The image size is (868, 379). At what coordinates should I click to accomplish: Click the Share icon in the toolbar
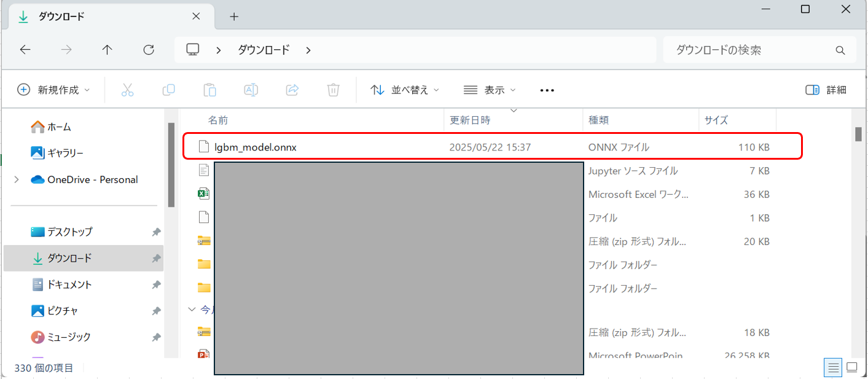(x=292, y=90)
